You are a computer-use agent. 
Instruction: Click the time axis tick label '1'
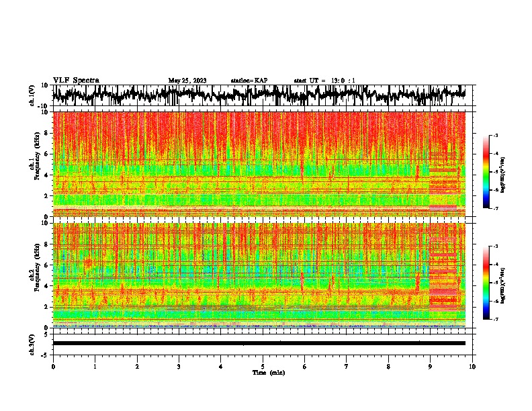(95, 367)
